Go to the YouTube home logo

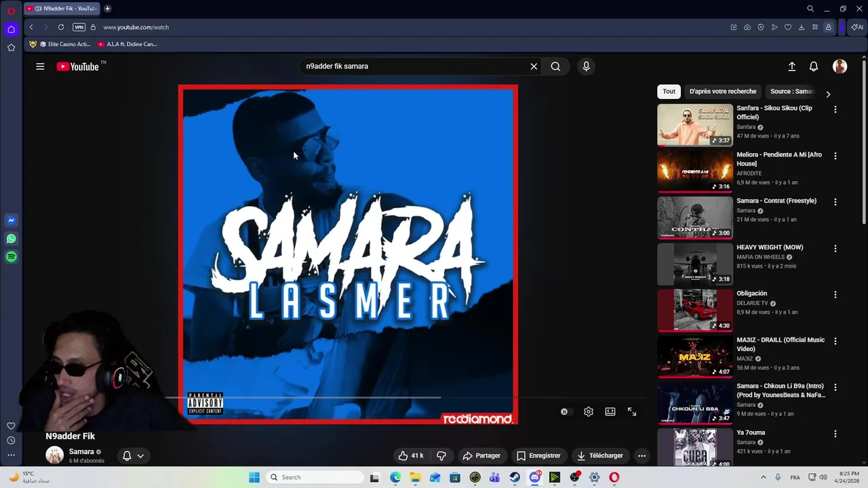78,66
